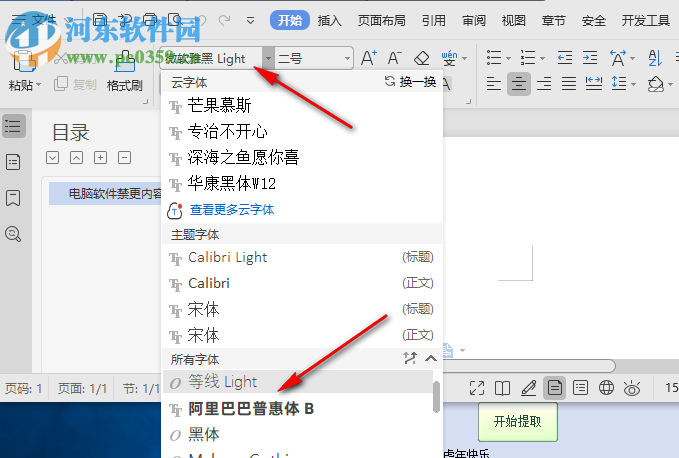Select outline entry 电脑软件禁更内容
The width and height of the screenshot is (679, 458).
click(x=105, y=194)
